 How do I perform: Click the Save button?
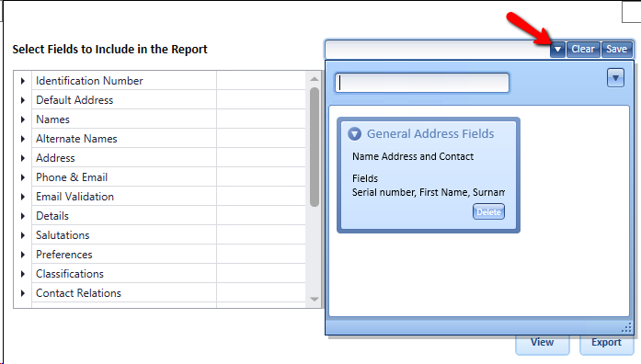tap(616, 50)
